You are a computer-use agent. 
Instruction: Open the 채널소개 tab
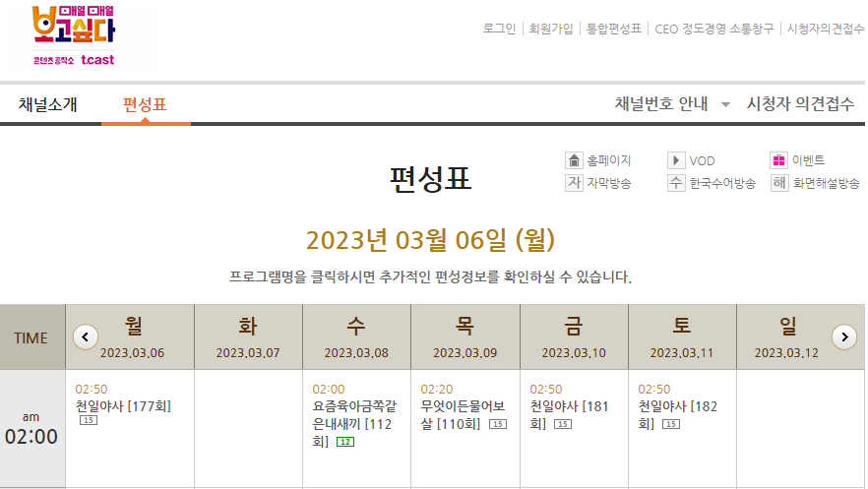[x=47, y=104]
